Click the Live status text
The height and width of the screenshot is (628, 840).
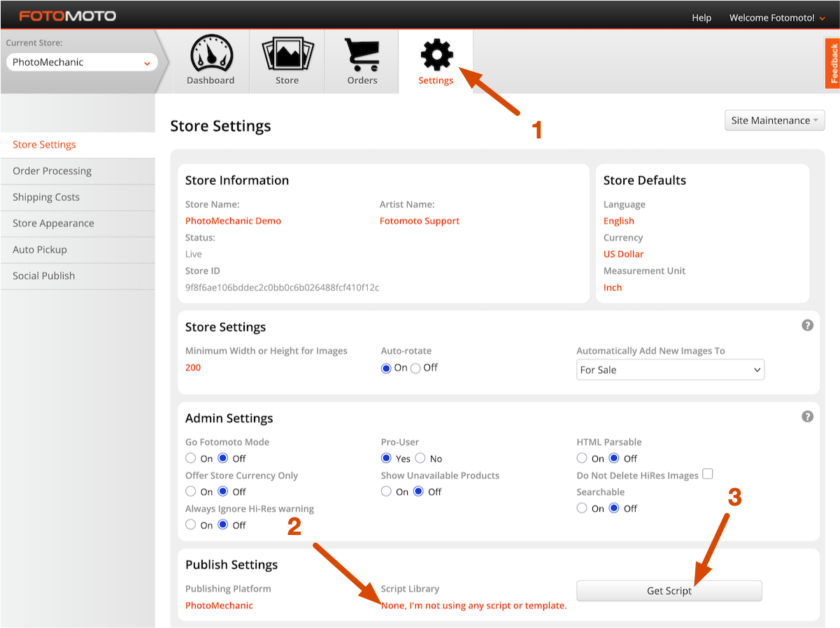coord(194,255)
